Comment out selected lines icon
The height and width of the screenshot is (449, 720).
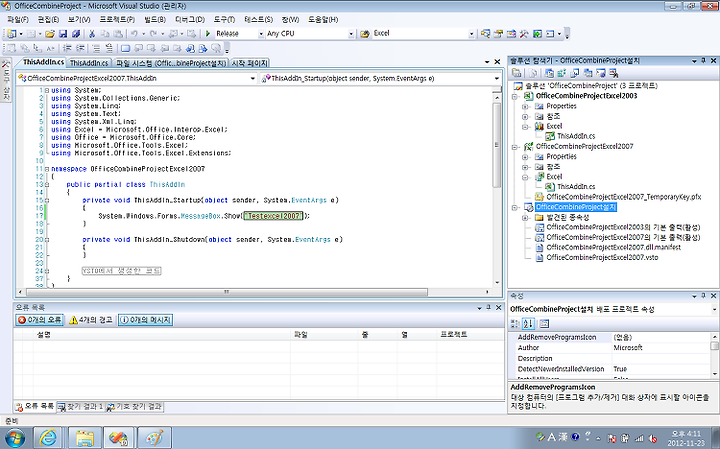coord(96,48)
